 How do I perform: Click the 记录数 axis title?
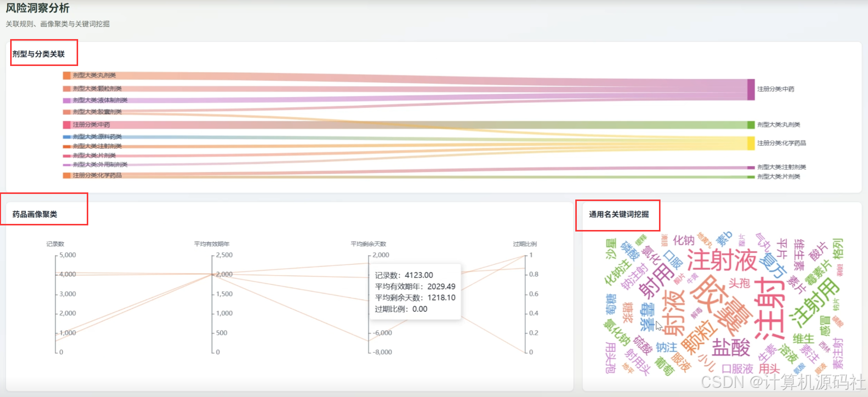point(55,244)
